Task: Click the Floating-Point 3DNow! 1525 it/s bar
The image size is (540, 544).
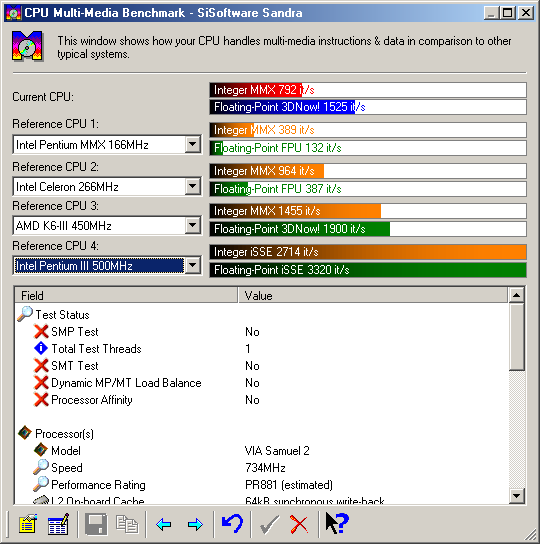Action: [368, 107]
